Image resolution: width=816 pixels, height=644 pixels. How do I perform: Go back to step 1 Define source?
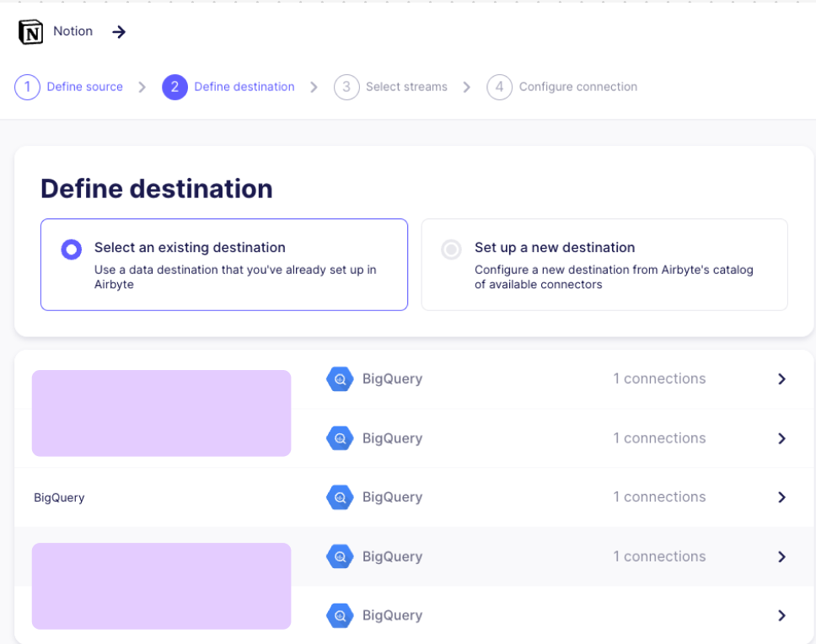(x=68, y=87)
